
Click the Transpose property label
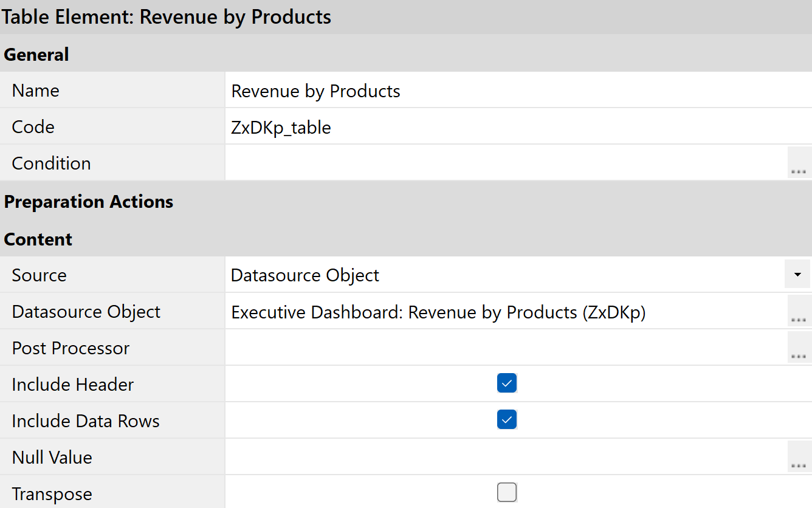tap(52, 494)
